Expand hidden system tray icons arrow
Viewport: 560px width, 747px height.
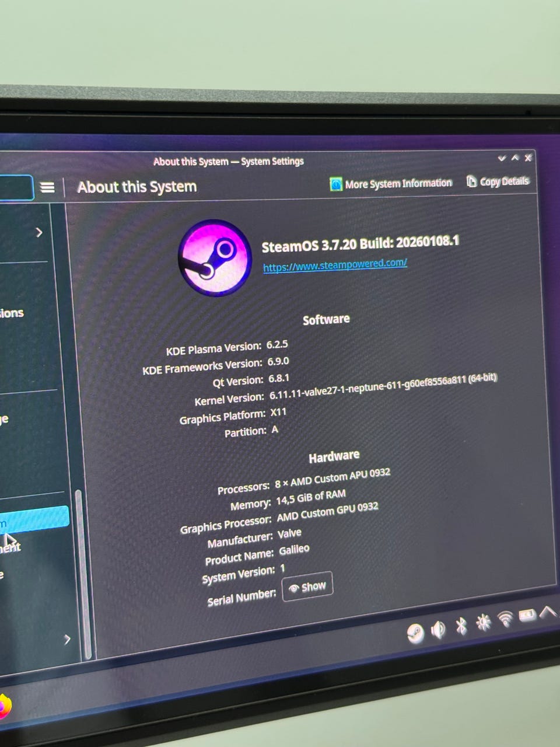point(548,611)
